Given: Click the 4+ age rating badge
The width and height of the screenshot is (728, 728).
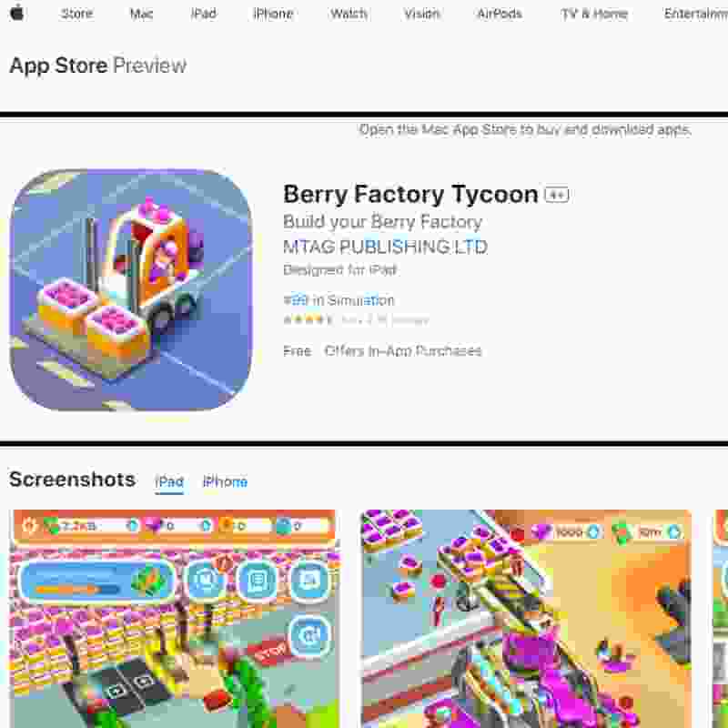Looking at the screenshot, I should pos(557,195).
